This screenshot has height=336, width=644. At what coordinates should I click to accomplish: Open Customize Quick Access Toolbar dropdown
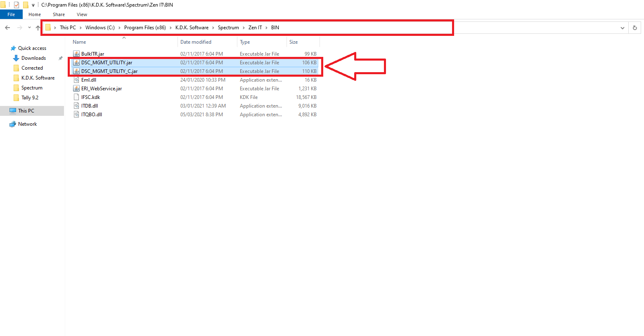pyautogui.click(x=33, y=5)
